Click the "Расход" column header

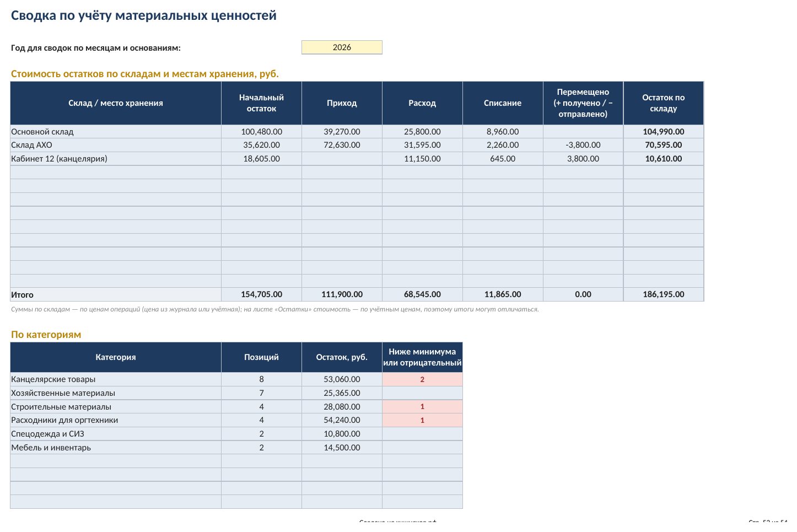coord(422,103)
